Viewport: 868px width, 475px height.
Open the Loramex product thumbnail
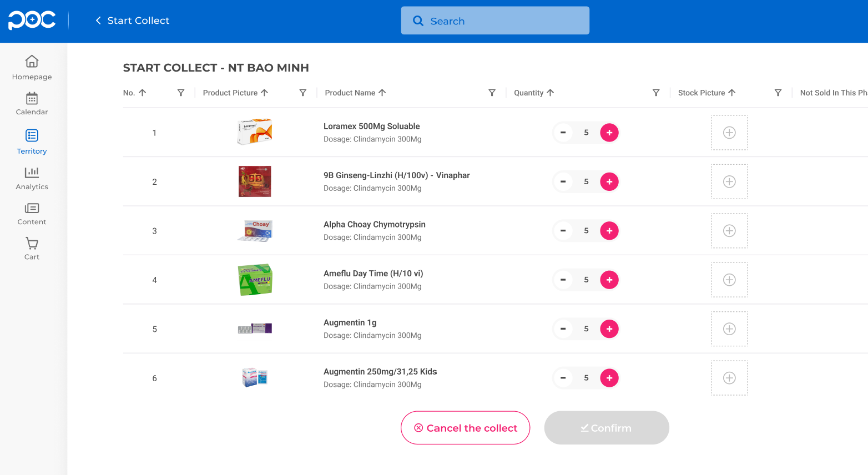tap(255, 132)
